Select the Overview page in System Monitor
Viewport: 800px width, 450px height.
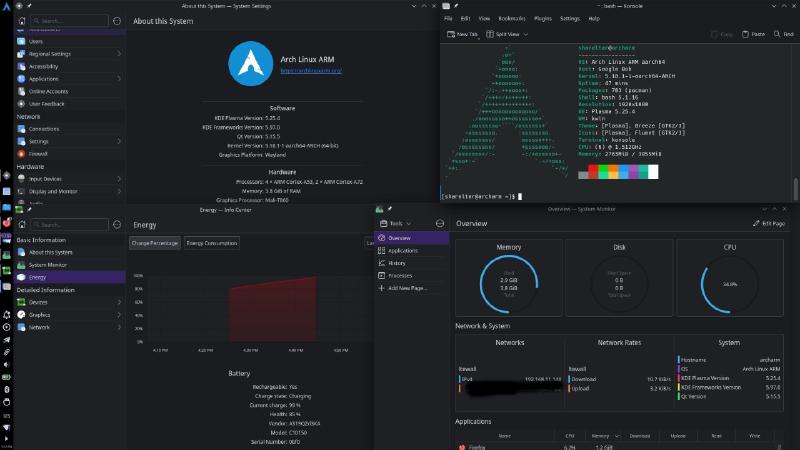pos(412,238)
